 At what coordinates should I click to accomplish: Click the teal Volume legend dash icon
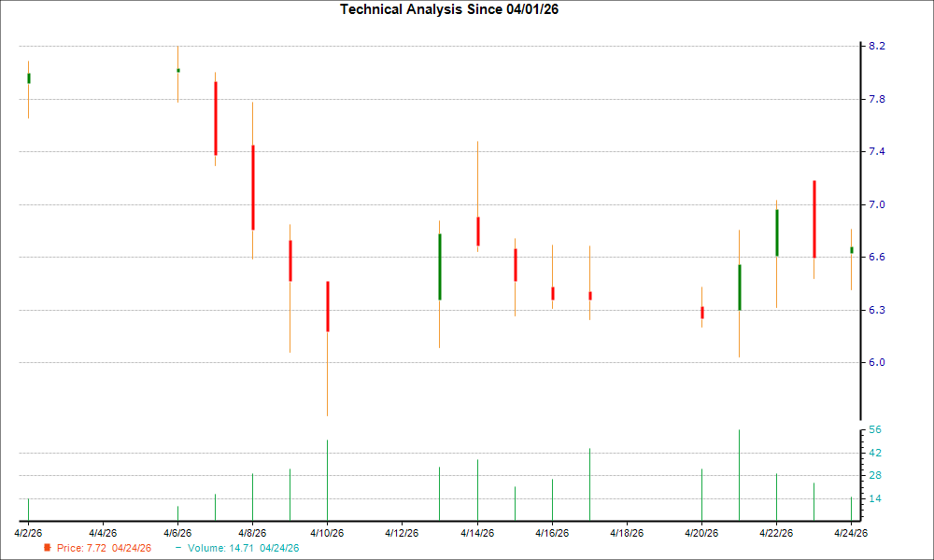[x=178, y=548]
